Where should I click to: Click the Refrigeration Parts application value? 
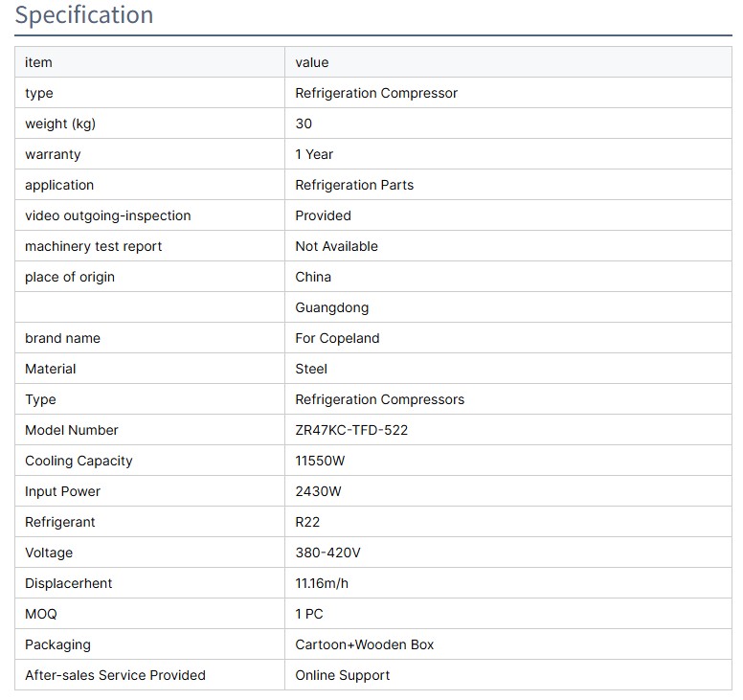click(354, 185)
